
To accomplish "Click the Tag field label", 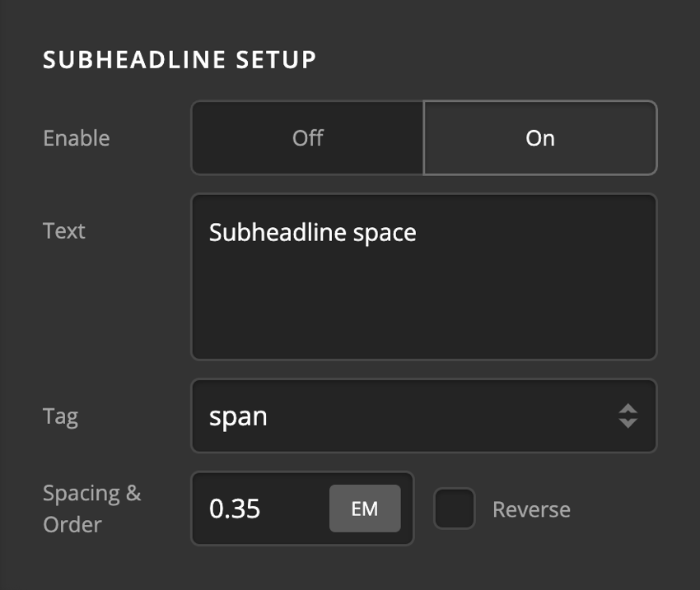I will point(60,417).
